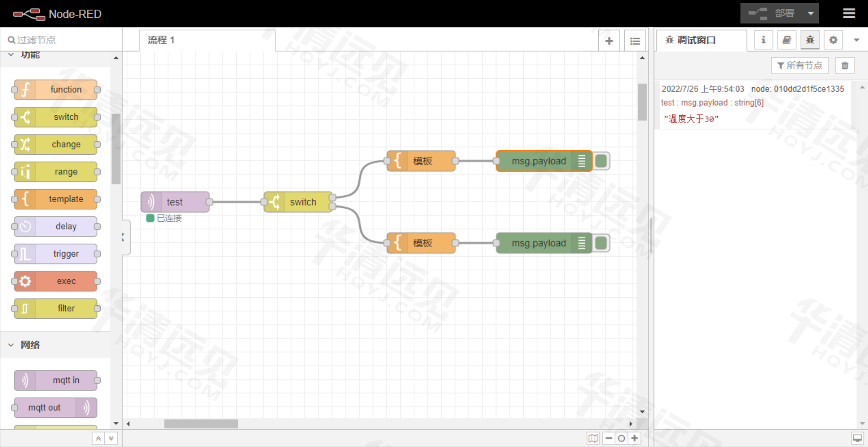This screenshot has height=447, width=868.
Task: Toggle the lower msg.payload debug node output
Action: pyautogui.click(x=601, y=243)
